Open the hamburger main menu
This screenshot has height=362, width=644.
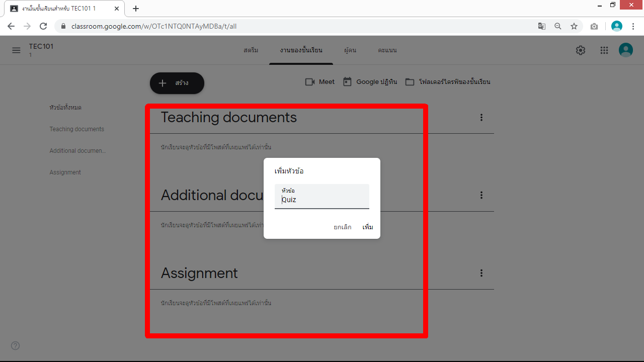tap(17, 50)
